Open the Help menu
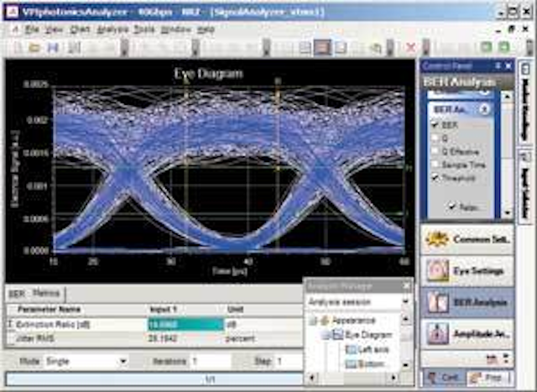This screenshot has height=392, width=537. (x=206, y=30)
